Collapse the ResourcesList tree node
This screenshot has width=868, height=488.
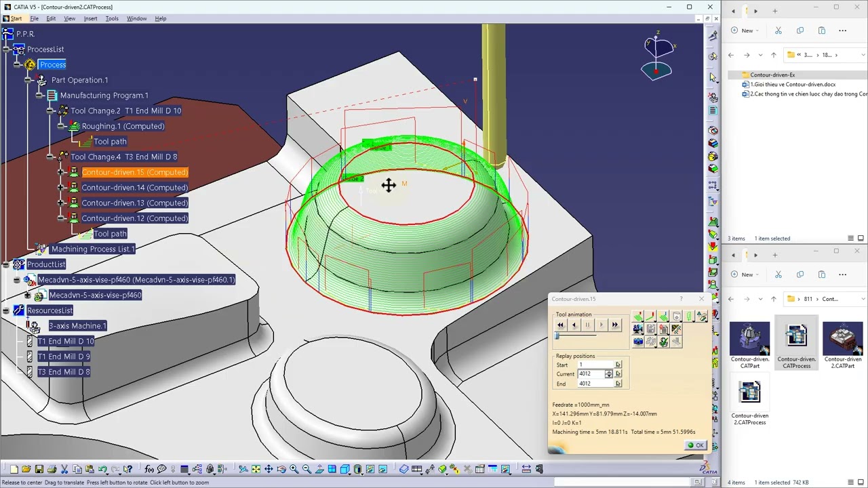point(6,310)
